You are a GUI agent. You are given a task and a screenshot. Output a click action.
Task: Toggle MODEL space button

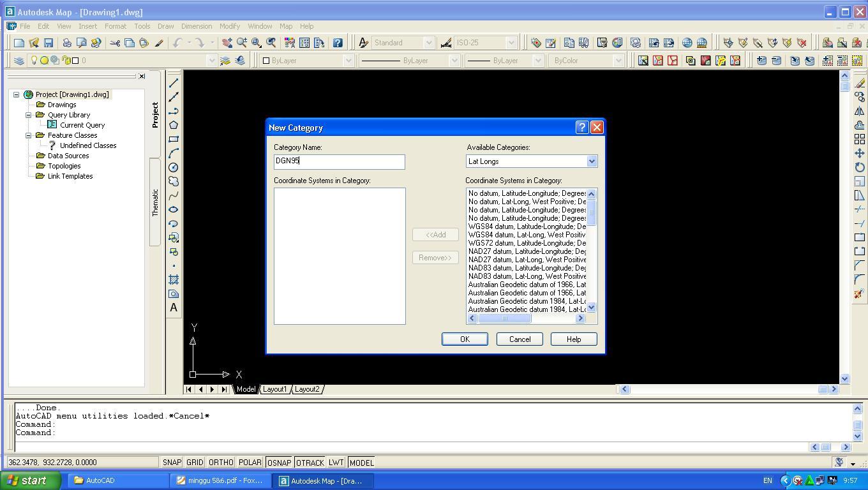tap(361, 463)
